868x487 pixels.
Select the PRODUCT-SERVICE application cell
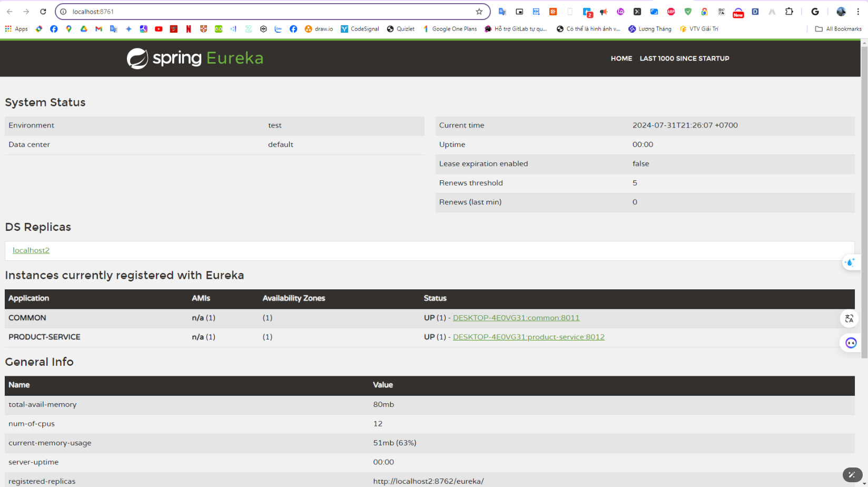(45, 337)
